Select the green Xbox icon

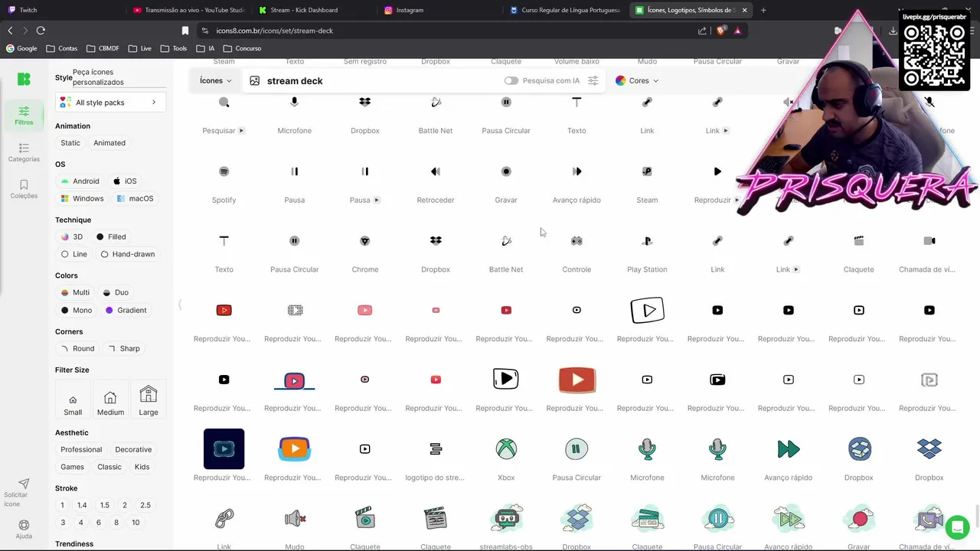click(x=506, y=449)
